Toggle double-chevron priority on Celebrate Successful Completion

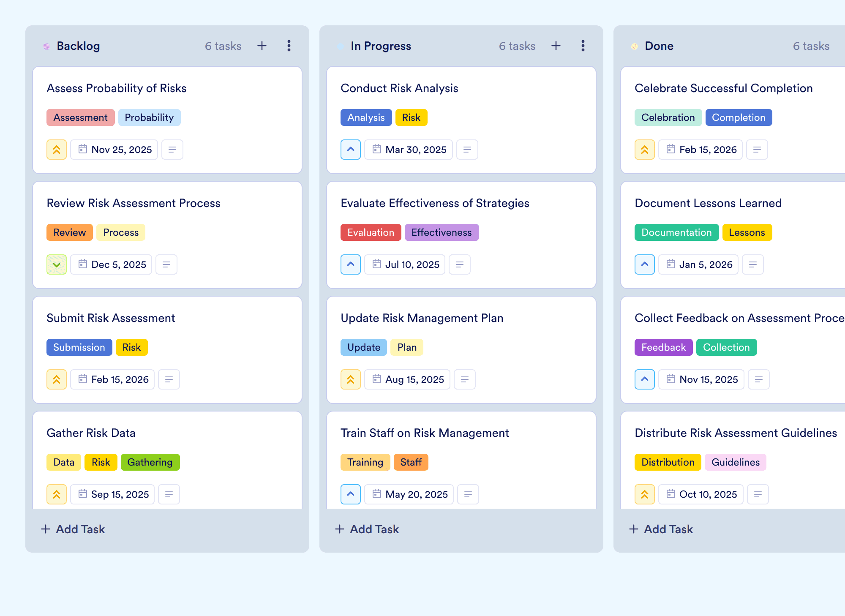tap(645, 150)
